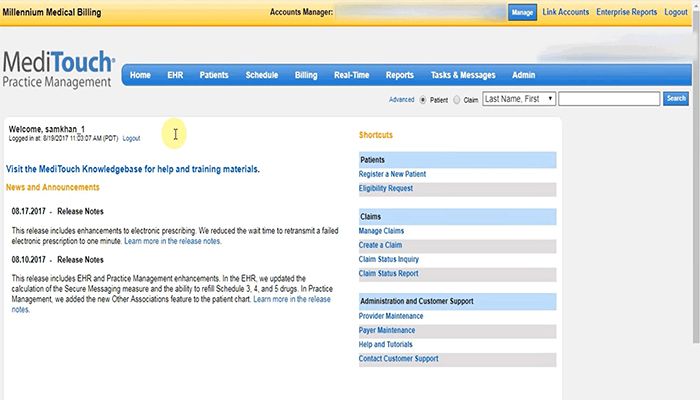Open the Schedule navigation tab
700x400 pixels.
tap(261, 75)
